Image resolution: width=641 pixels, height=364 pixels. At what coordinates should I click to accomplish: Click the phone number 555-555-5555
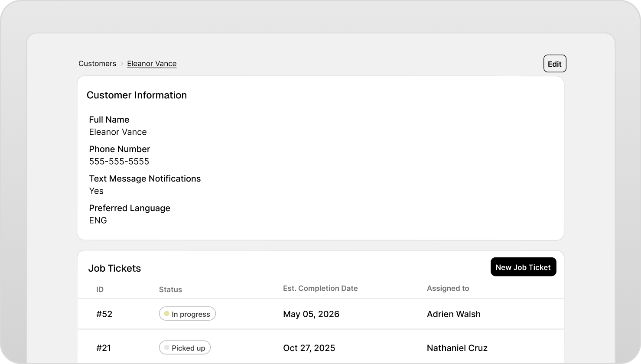point(119,161)
